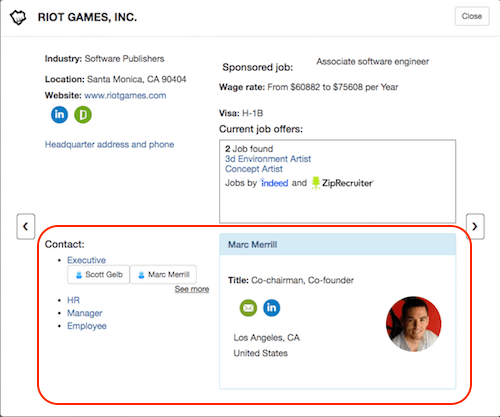This screenshot has width=500, height=417.
Task: Click Marc Merrill's profile photo
Action: [x=413, y=324]
